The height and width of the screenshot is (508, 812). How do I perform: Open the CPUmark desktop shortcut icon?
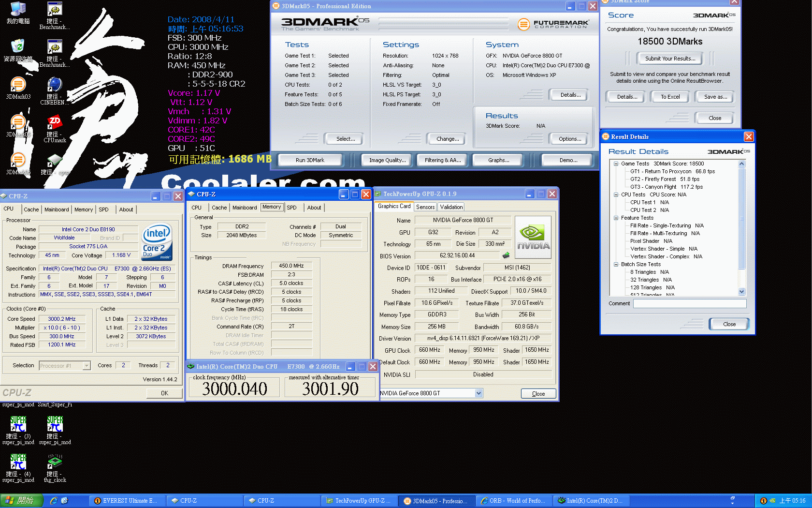(x=55, y=124)
